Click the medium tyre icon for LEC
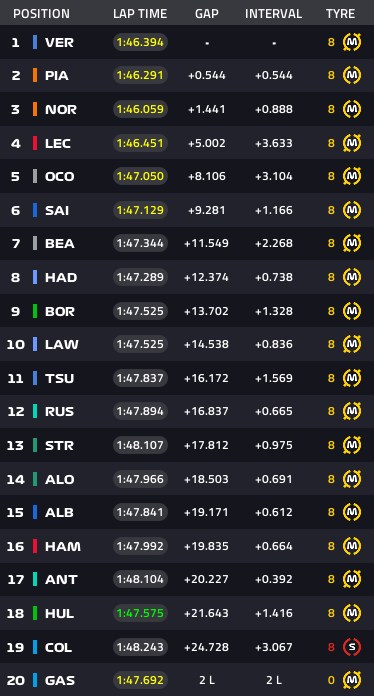 tap(352, 143)
